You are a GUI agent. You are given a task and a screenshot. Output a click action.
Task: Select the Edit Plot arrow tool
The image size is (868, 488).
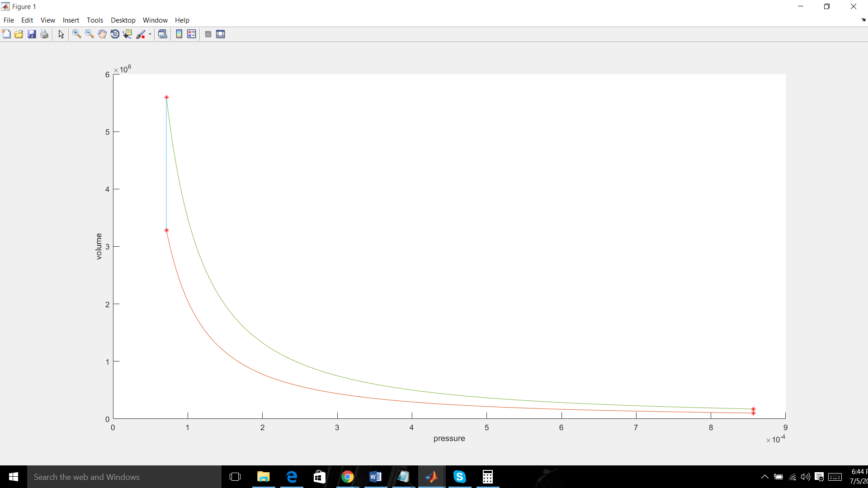pos(61,34)
